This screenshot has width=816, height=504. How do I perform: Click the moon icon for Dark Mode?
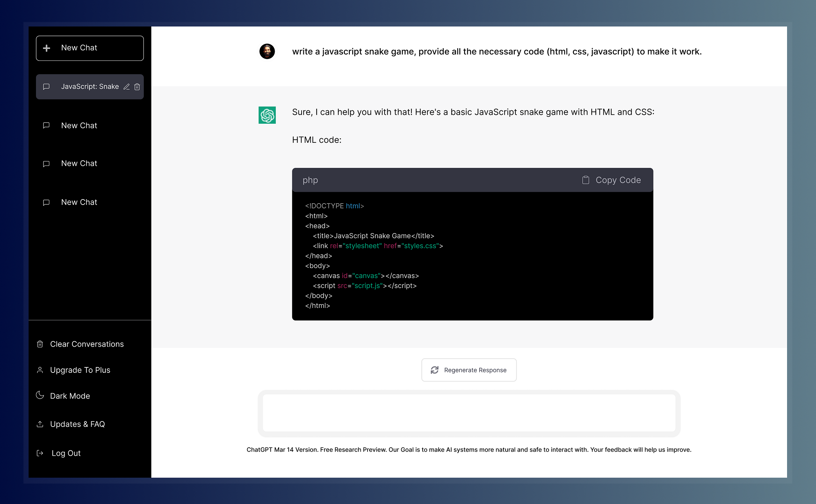pyautogui.click(x=40, y=395)
